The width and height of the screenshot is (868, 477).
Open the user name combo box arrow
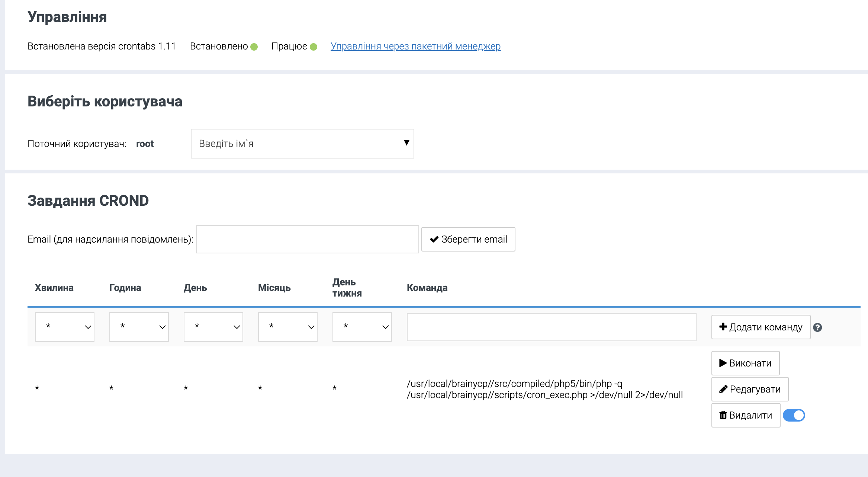[x=406, y=143]
